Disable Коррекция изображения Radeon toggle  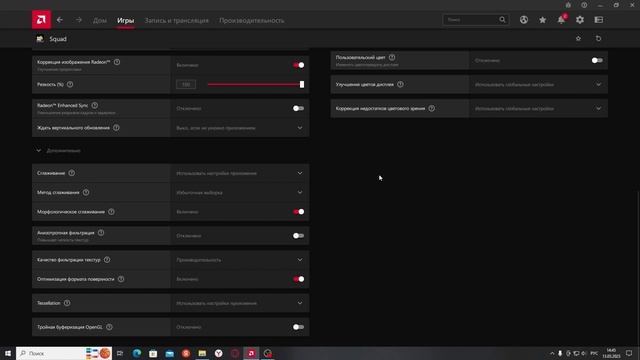point(298,65)
